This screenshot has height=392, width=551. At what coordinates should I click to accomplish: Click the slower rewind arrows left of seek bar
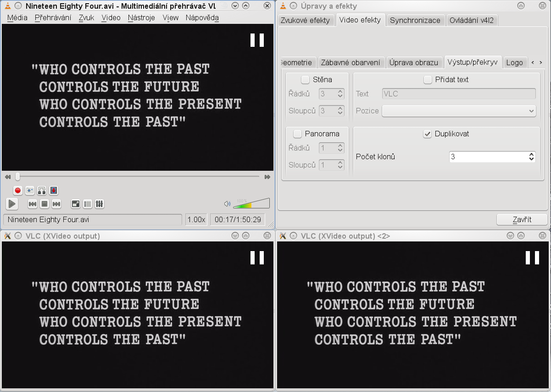coord(8,177)
